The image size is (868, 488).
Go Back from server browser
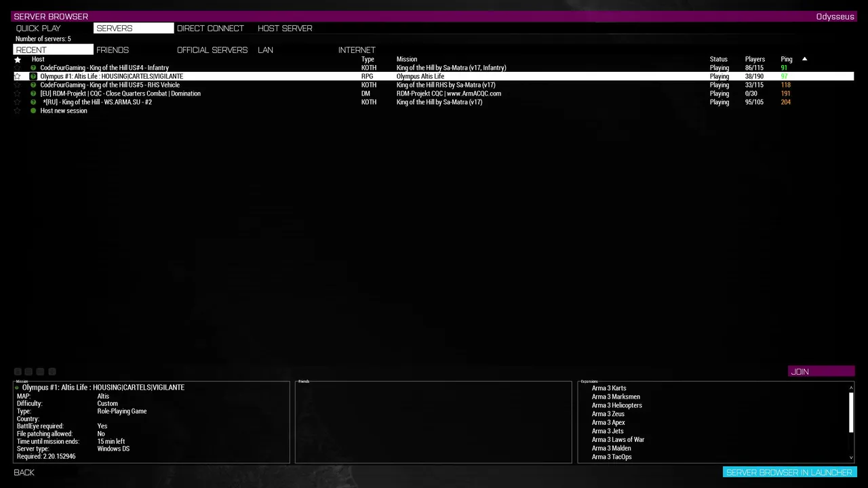24,472
